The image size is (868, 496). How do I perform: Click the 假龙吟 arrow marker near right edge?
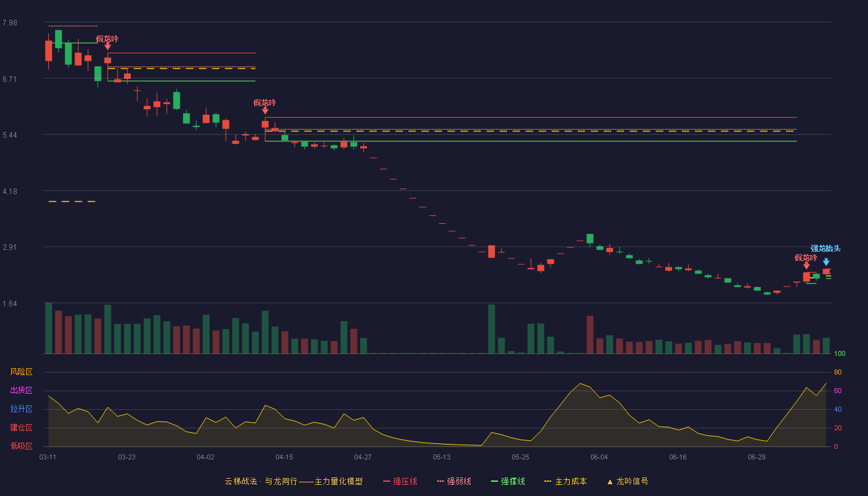point(806,265)
